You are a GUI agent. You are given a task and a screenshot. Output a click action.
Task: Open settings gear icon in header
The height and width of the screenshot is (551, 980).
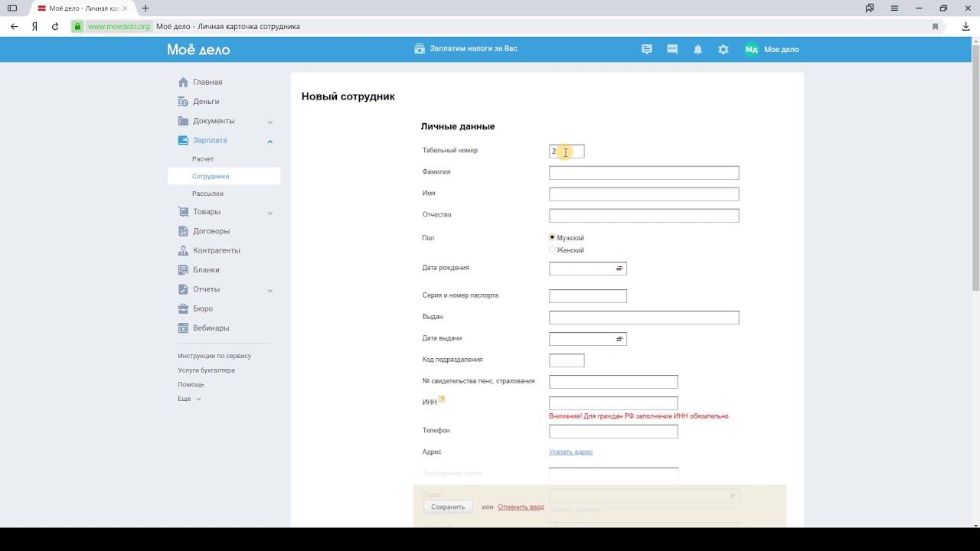(724, 49)
